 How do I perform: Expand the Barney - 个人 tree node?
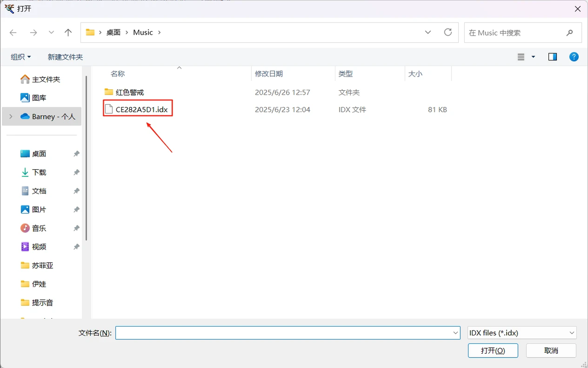(11, 116)
